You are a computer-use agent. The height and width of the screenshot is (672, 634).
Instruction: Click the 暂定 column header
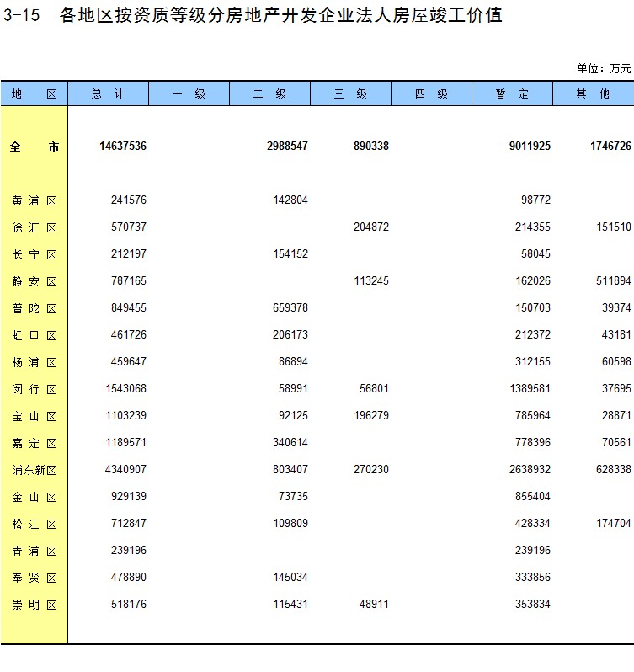coord(512,94)
